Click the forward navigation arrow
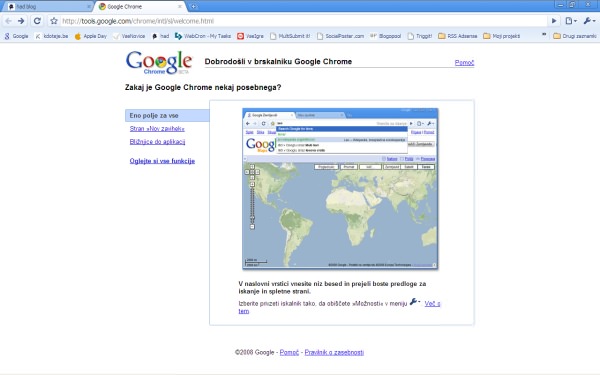The width and height of the screenshot is (600, 375). [21, 21]
